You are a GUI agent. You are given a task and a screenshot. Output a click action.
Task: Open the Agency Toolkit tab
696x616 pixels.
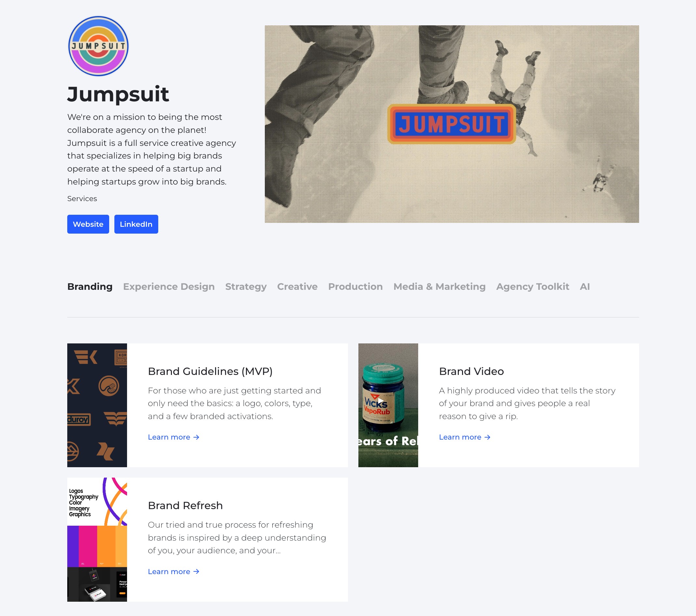533,286
